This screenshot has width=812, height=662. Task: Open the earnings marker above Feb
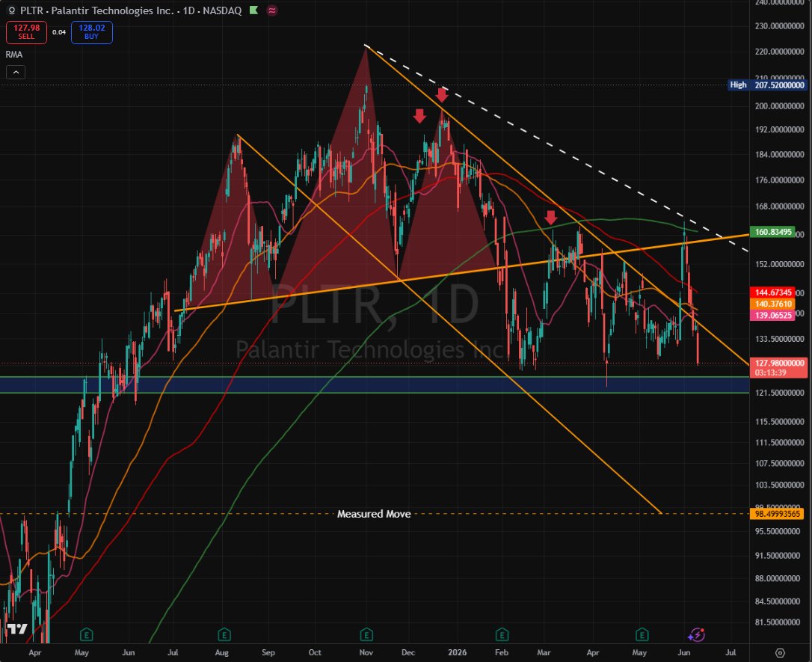tap(501, 634)
